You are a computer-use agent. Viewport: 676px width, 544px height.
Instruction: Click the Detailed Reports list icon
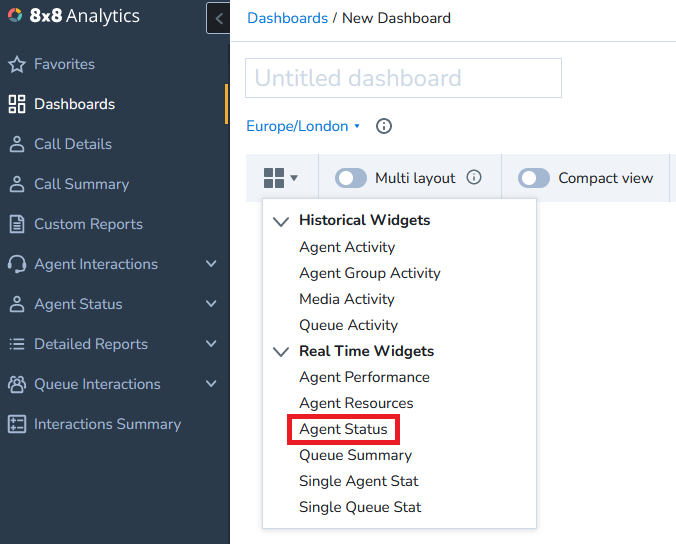(17, 344)
